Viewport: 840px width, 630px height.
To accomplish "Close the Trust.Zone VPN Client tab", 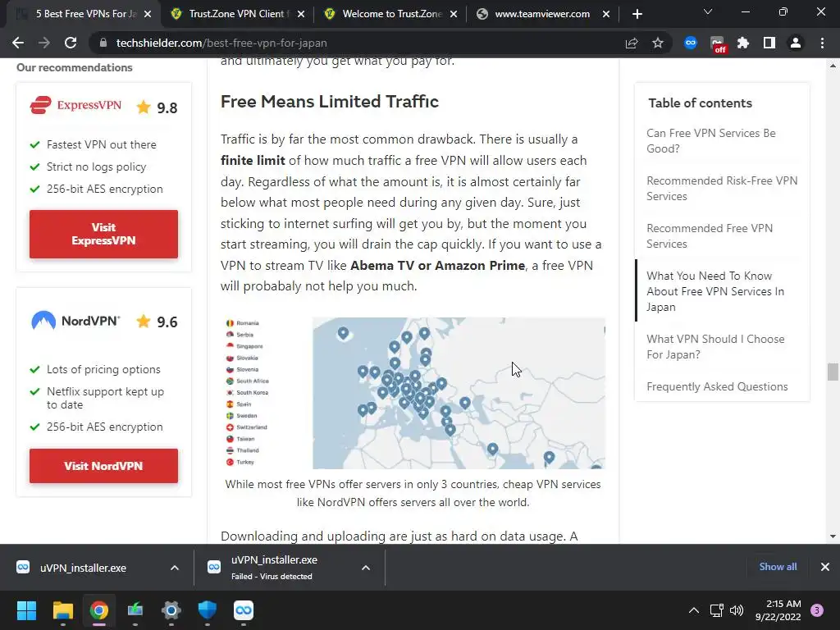I will click(301, 14).
